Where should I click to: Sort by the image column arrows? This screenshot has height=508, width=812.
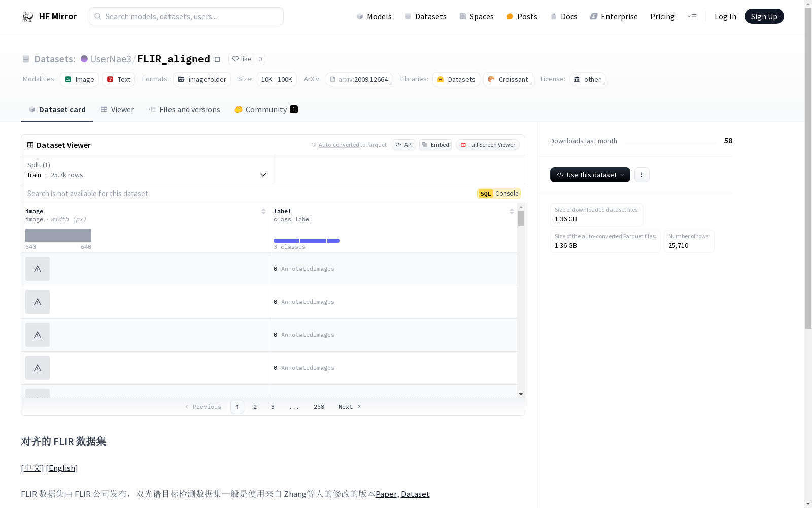tap(263, 211)
